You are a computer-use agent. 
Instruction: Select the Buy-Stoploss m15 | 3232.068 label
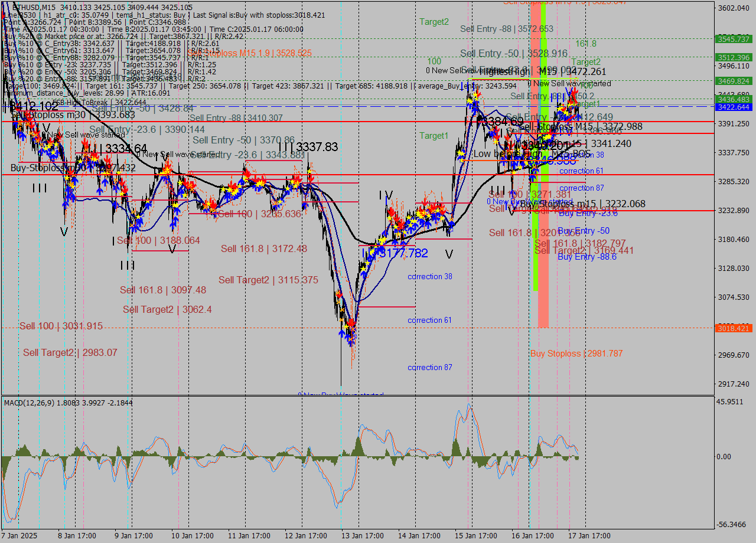582,204
